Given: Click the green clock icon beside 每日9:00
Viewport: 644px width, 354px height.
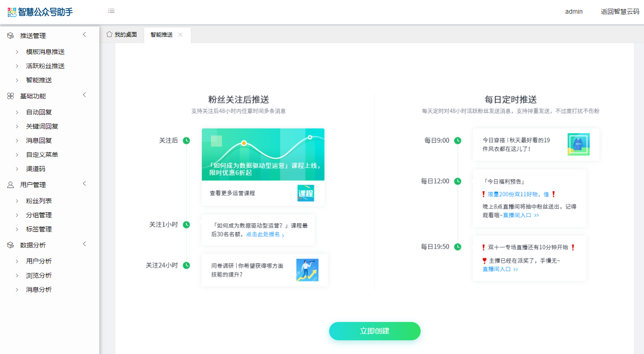Looking at the screenshot, I should tap(457, 140).
